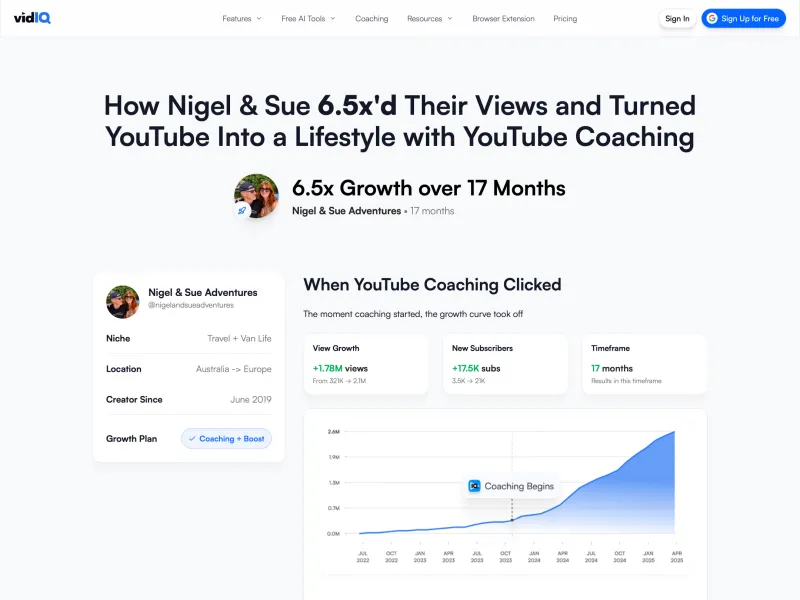Click the 'New Subscribers' card label
Image resolution: width=800 pixels, height=600 pixels.
pos(482,348)
